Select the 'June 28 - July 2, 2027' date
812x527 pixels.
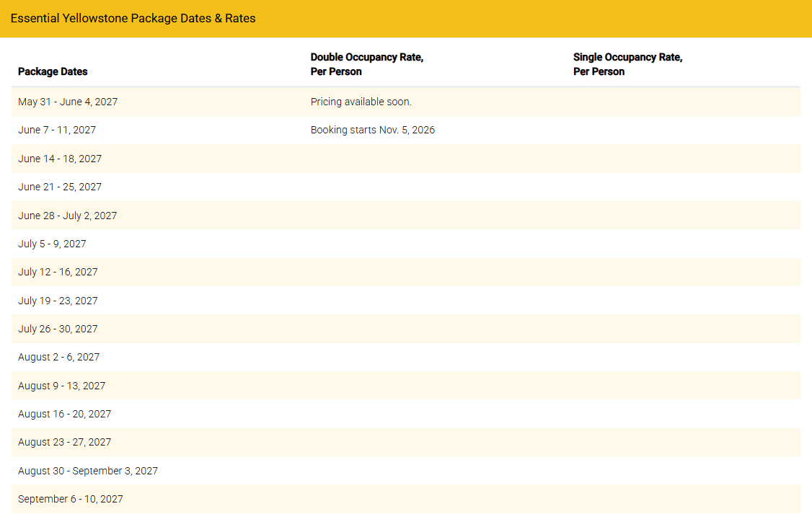point(67,216)
